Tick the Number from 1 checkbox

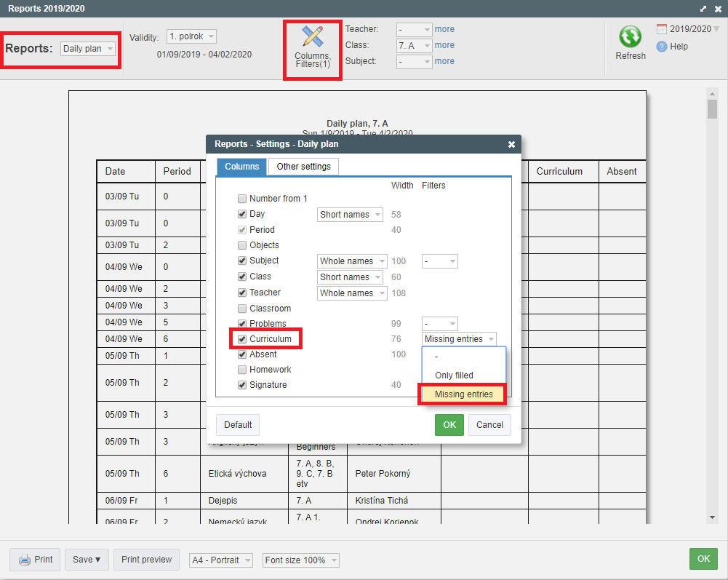tap(242, 199)
